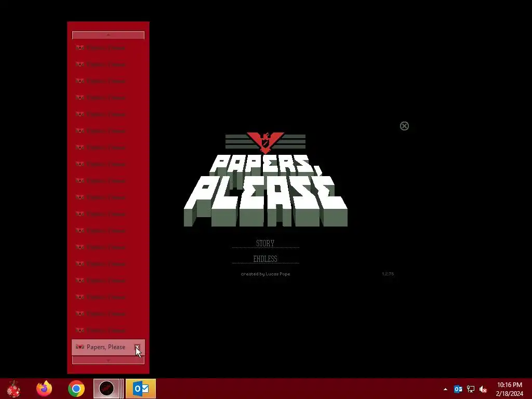Click the circled X icon in the game

click(x=404, y=126)
